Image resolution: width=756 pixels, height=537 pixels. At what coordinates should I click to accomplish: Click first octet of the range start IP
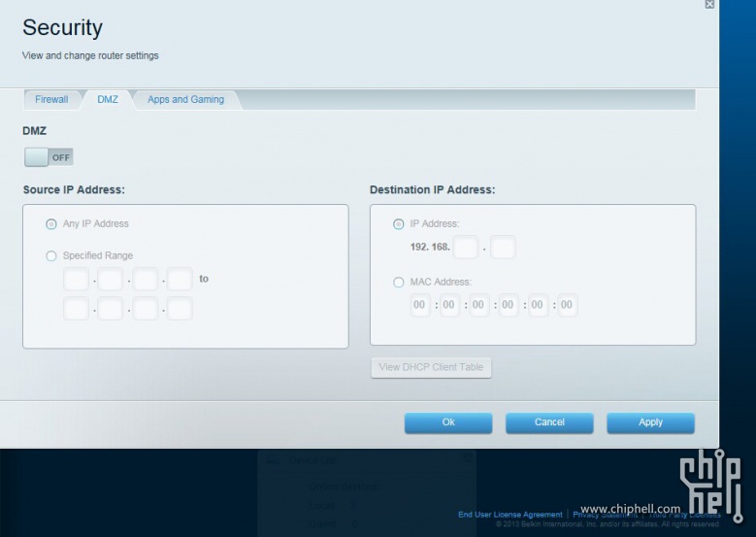(76, 279)
